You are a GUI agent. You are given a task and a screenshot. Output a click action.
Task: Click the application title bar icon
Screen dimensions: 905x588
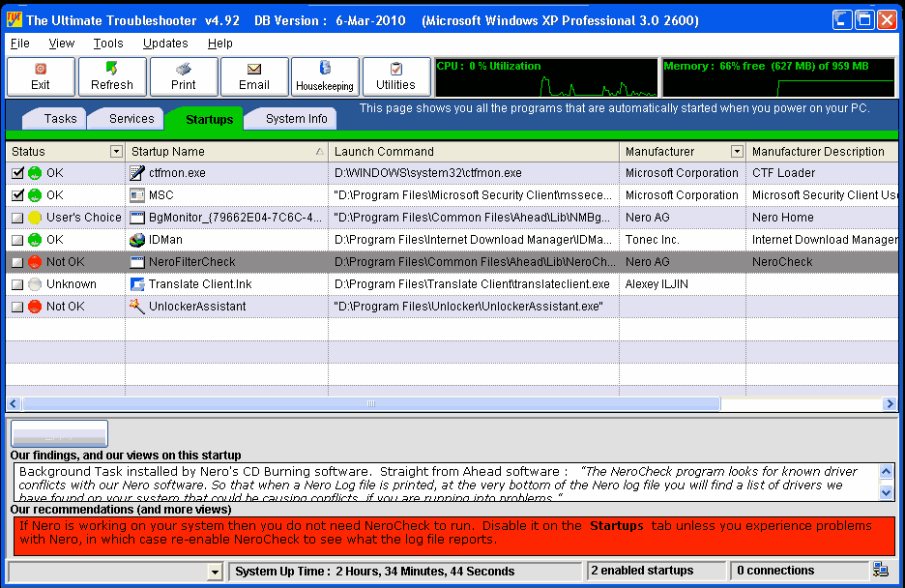pyautogui.click(x=14, y=19)
